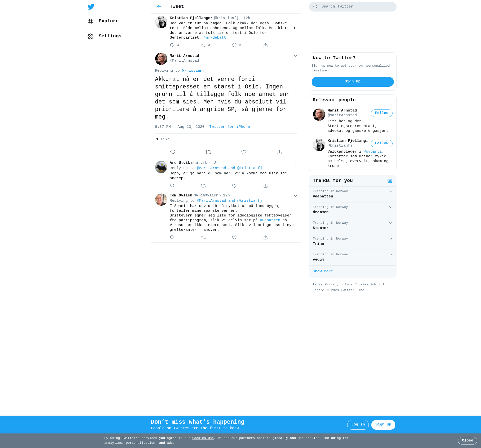Open Trends for you settings gear

pyautogui.click(x=390, y=181)
